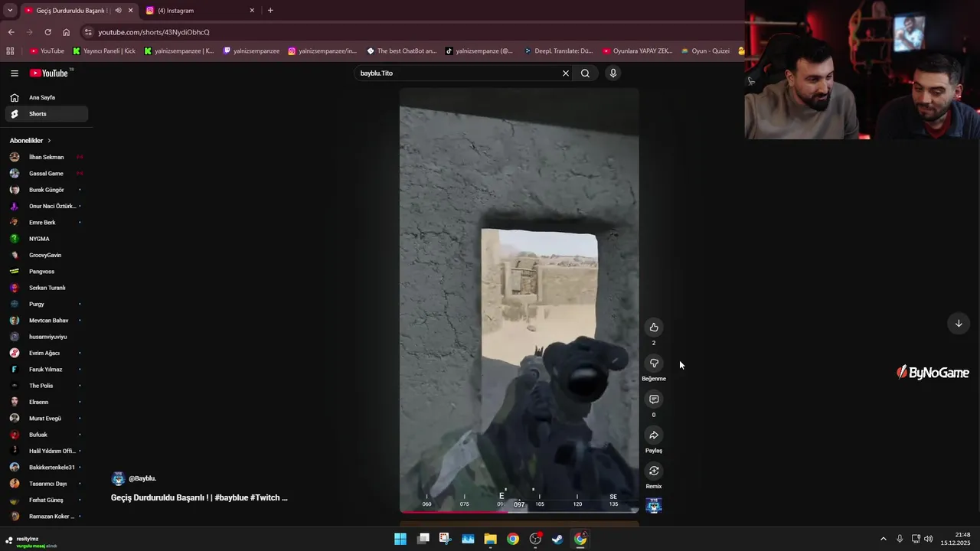Viewport: 980px width, 551px height.
Task: Open the Short's sound thumbnail
Action: pyautogui.click(x=654, y=506)
